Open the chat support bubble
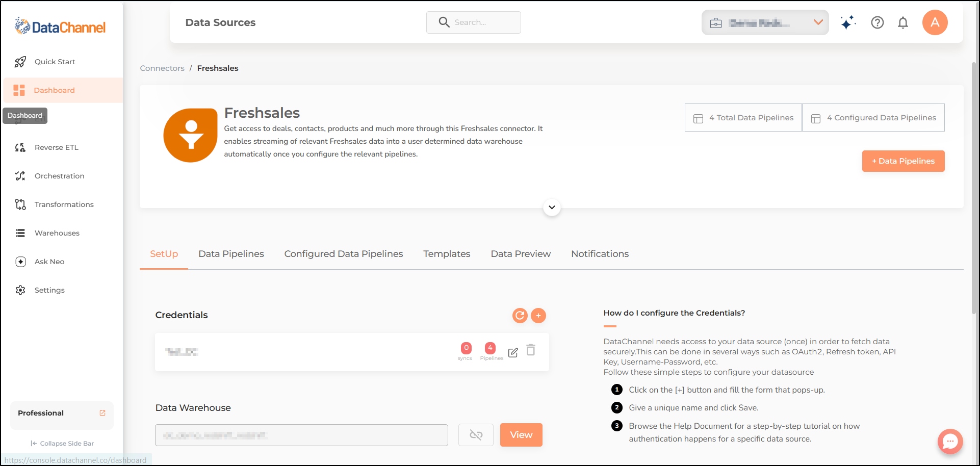The height and width of the screenshot is (466, 980). [950, 442]
